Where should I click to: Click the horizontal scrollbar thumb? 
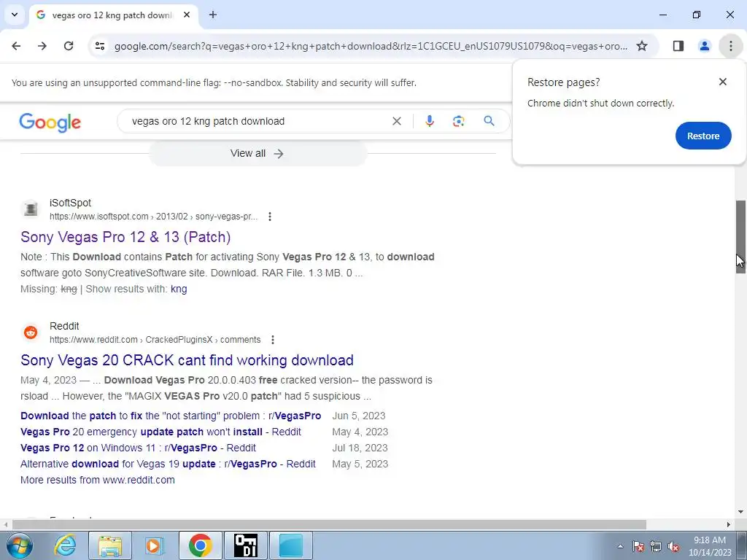pyautogui.click(x=329, y=524)
